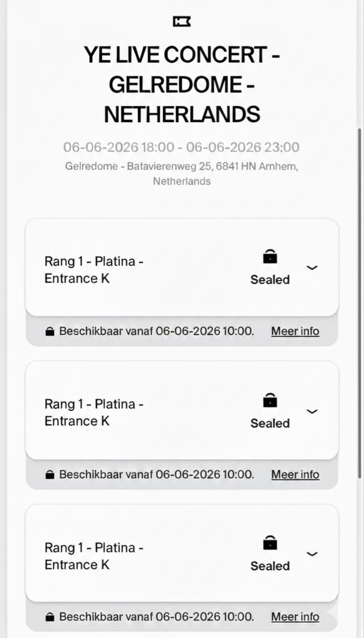Expand the second ticket using its chevron
Screen dimensions: 364x638
(x=312, y=411)
